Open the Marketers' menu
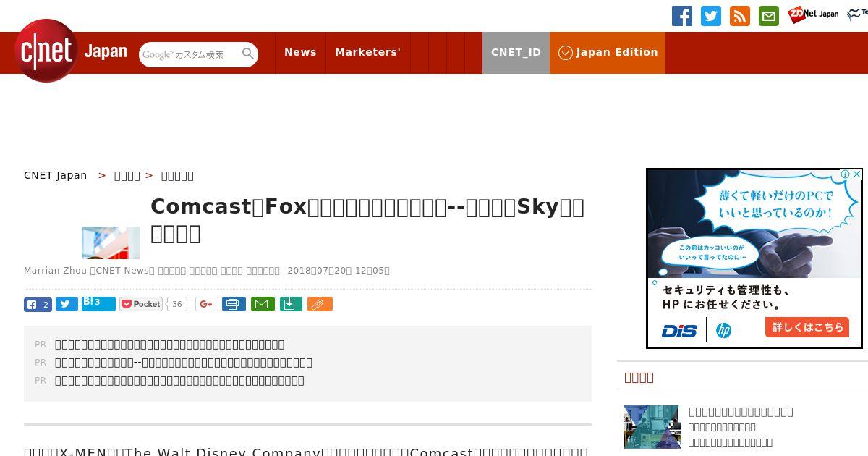Viewport: 868px width, 456px height. (x=367, y=53)
